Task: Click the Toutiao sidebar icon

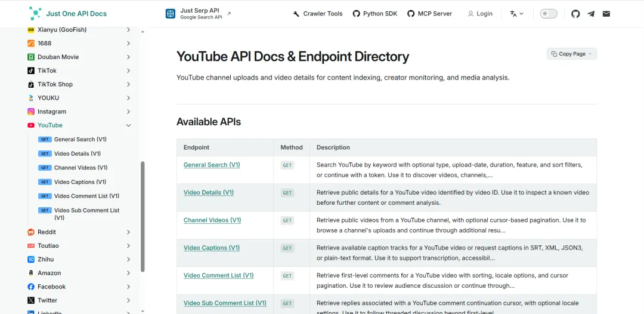Action: [31, 246]
